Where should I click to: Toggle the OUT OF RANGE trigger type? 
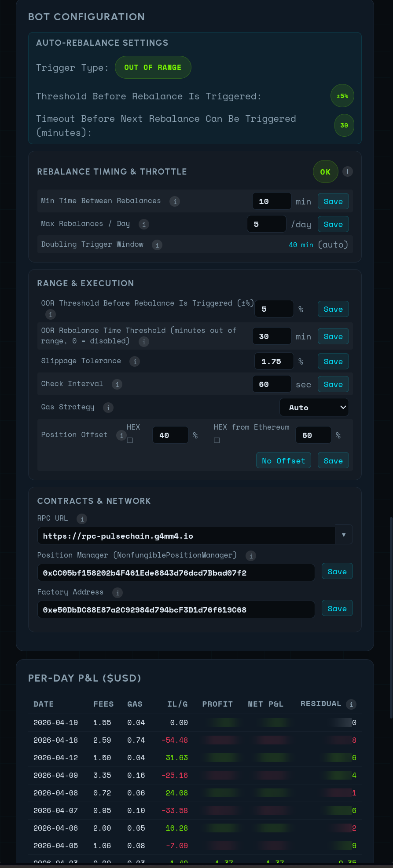pyautogui.click(x=153, y=67)
